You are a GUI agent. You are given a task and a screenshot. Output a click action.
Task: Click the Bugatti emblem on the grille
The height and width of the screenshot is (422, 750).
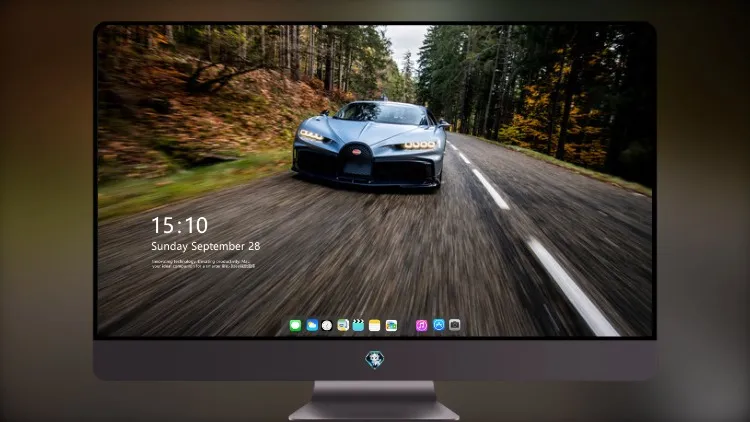(356, 153)
